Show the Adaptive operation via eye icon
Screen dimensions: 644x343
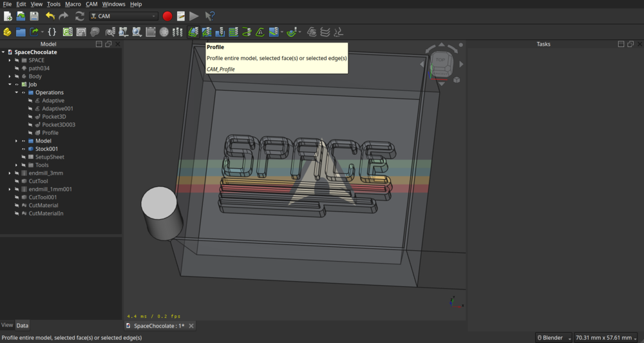point(30,101)
